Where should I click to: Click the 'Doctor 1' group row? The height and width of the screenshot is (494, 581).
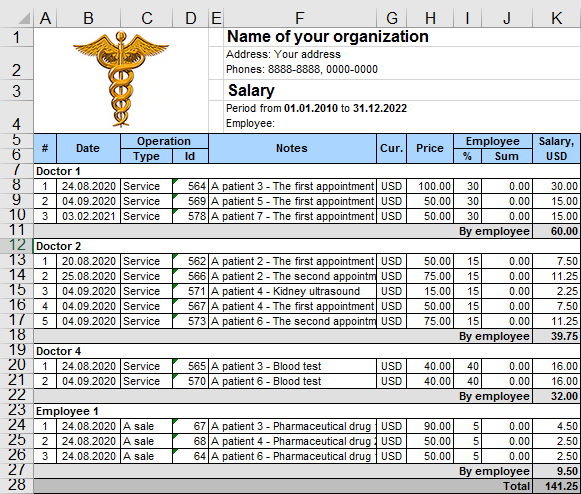(x=307, y=171)
